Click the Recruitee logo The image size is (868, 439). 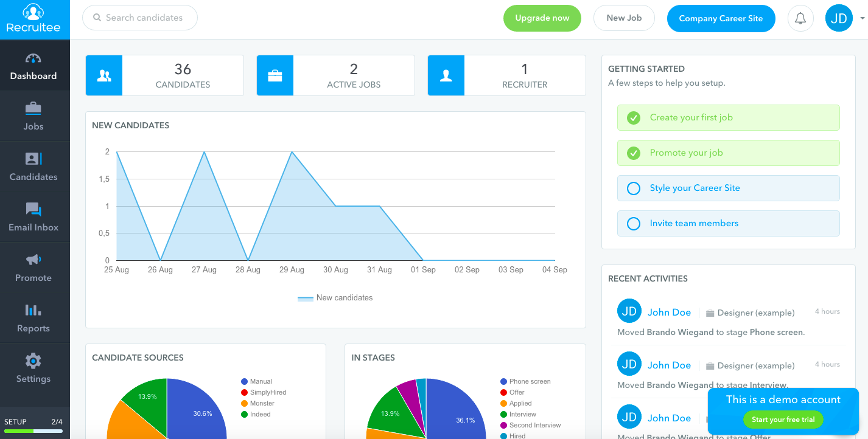tap(35, 19)
